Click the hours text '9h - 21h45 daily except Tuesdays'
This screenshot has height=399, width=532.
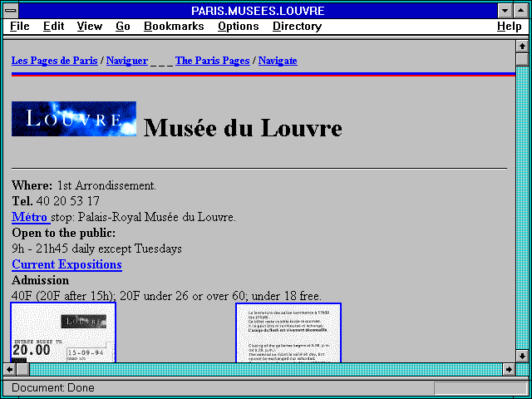[x=96, y=249]
